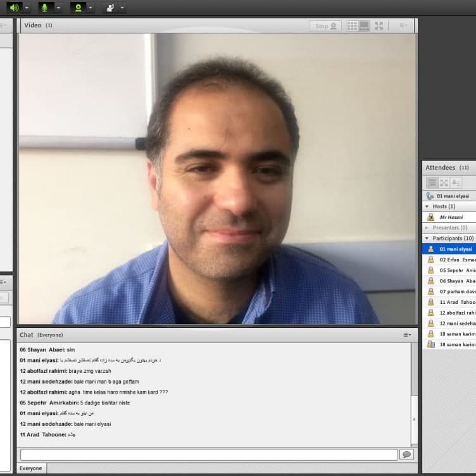The image size is (476, 476).
Task: Mute the green speaker audio button
Action: click(x=14, y=8)
